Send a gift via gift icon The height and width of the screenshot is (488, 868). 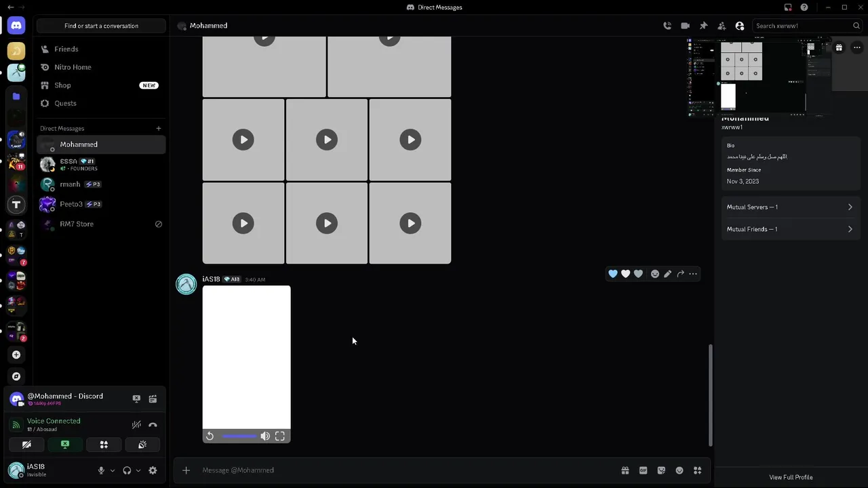coord(625,470)
